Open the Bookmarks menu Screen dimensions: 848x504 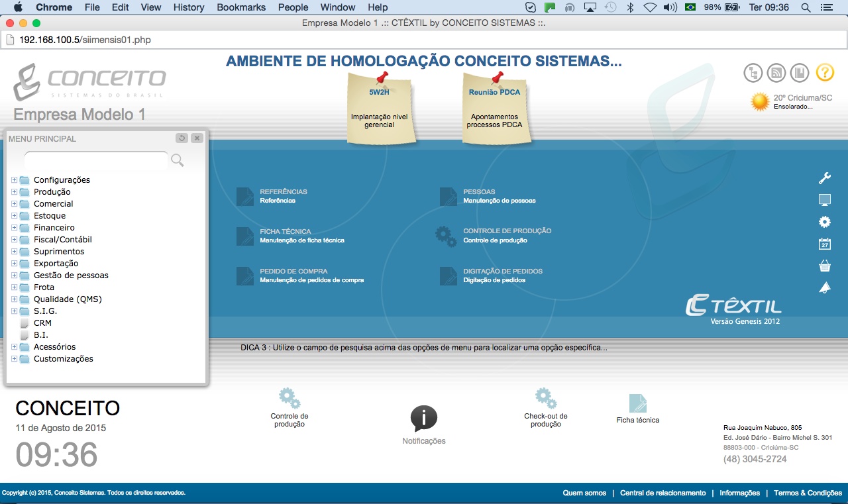pyautogui.click(x=241, y=7)
